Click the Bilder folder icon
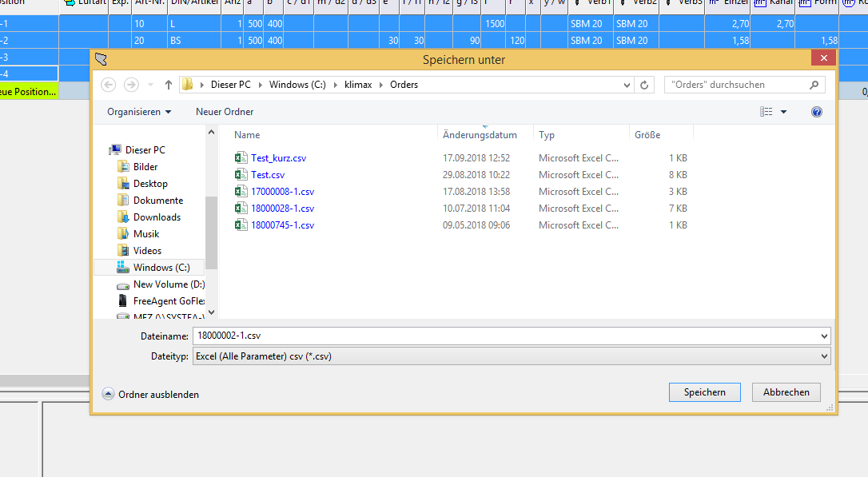 [123, 166]
